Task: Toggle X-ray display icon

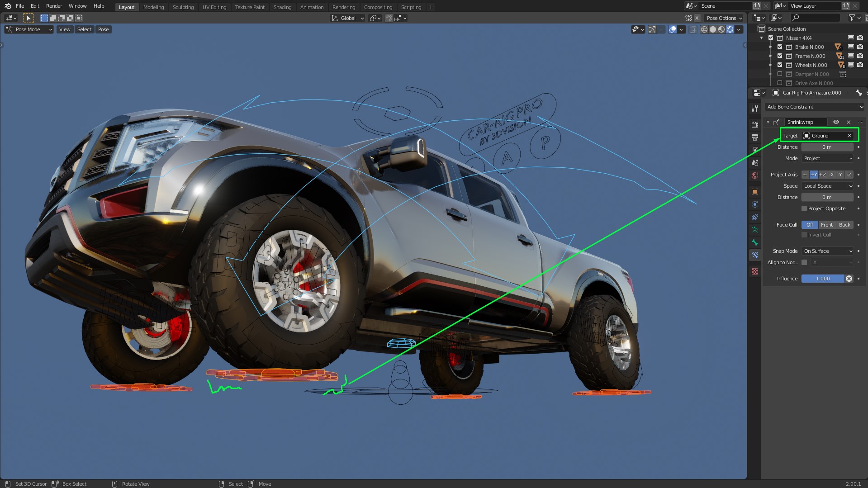Action: coord(693,29)
